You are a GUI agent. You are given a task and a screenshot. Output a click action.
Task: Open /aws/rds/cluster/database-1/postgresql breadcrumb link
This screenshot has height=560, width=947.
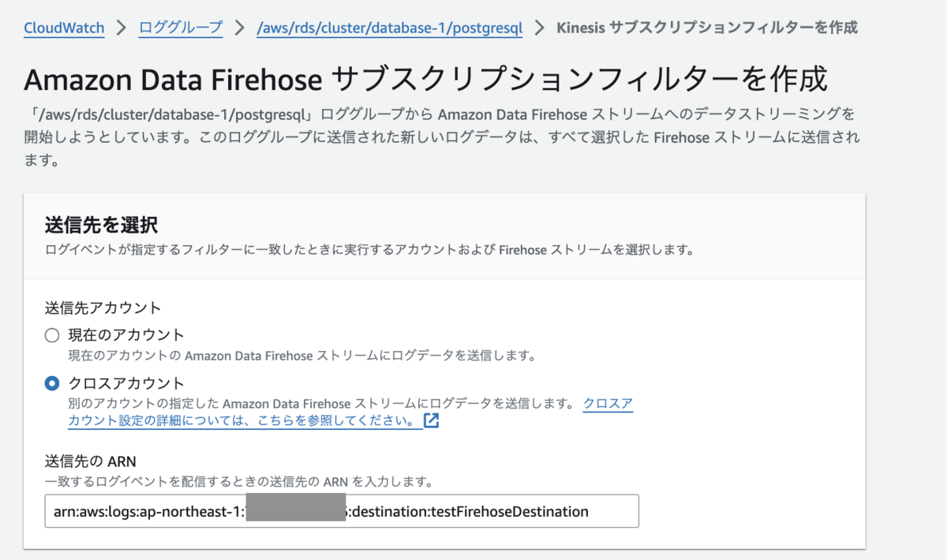coord(390,28)
